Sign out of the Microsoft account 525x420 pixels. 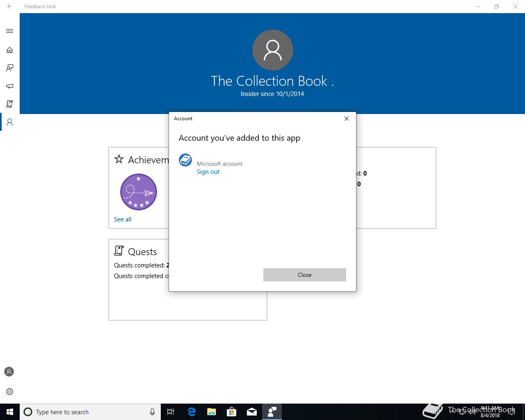pos(208,172)
